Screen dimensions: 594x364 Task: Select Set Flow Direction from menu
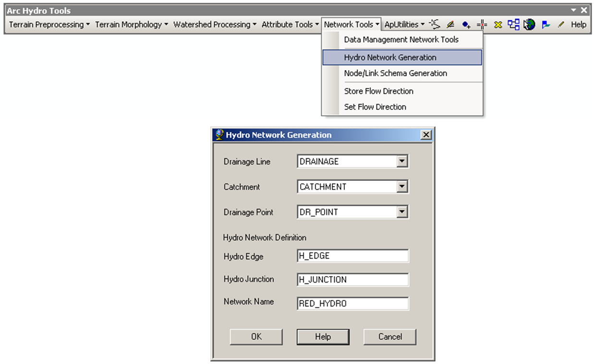coord(375,107)
